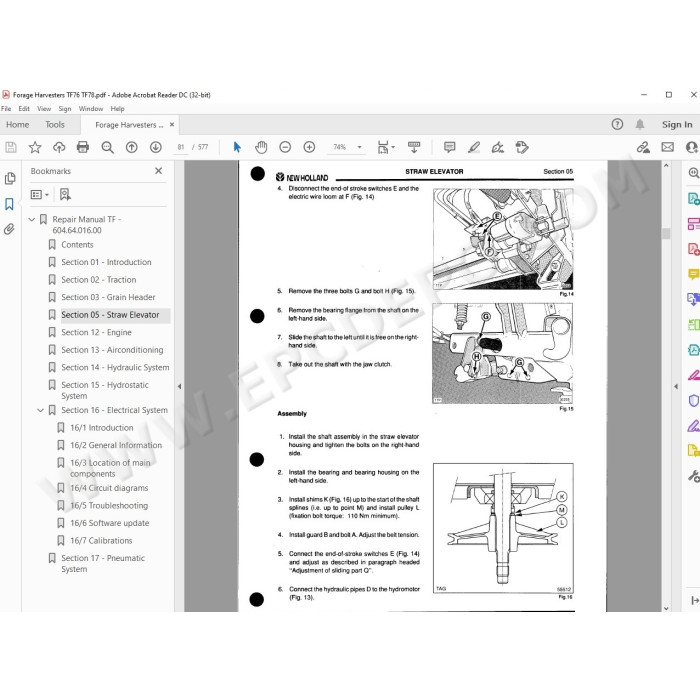Viewport: 700px width, 700px height.
Task: Click the stamp tool icon
Action: pos(521,147)
